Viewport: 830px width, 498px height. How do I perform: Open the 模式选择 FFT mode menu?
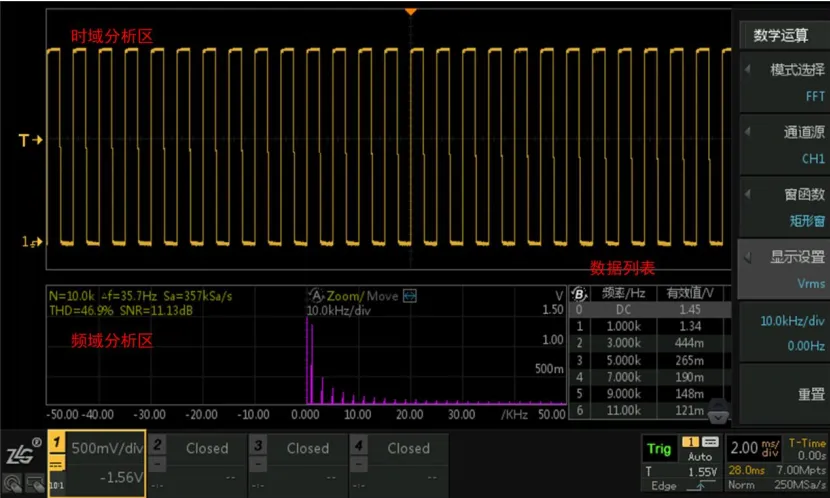(784, 83)
